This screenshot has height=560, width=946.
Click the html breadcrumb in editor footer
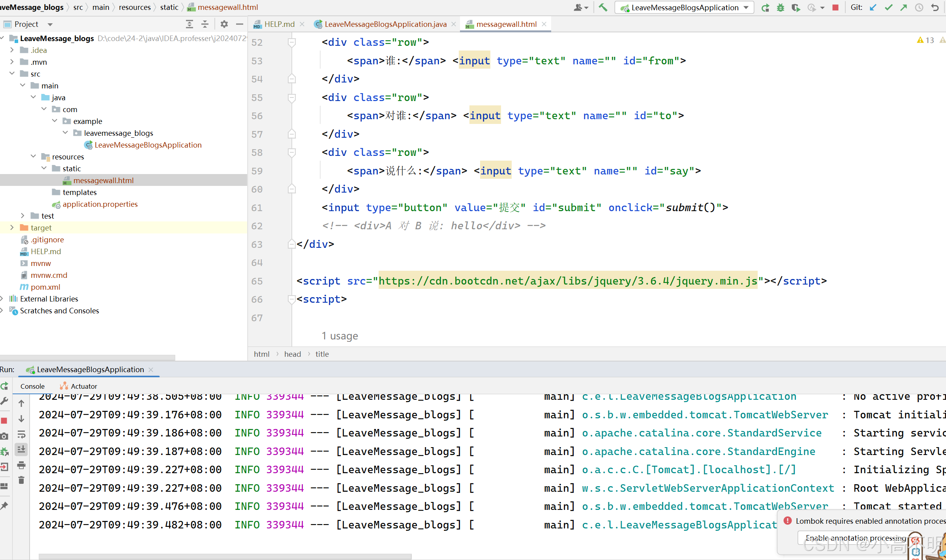(x=261, y=354)
